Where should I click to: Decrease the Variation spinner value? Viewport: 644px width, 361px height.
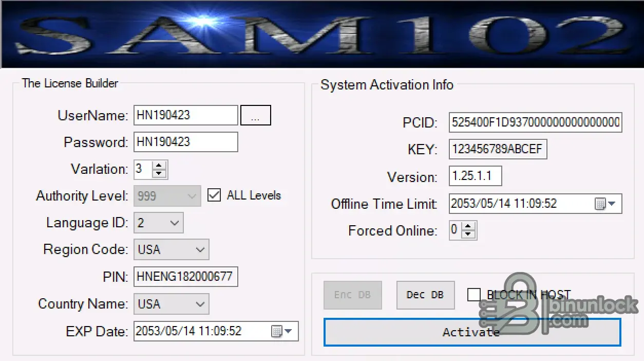tap(159, 173)
